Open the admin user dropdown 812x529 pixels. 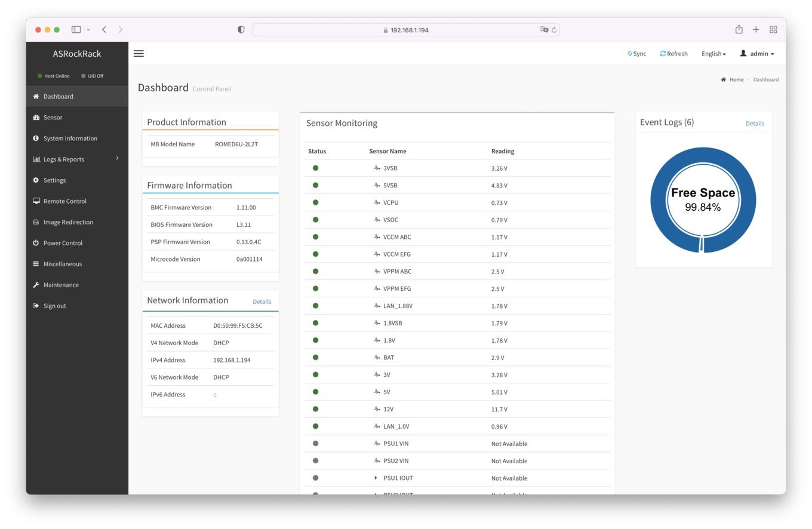coord(757,54)
